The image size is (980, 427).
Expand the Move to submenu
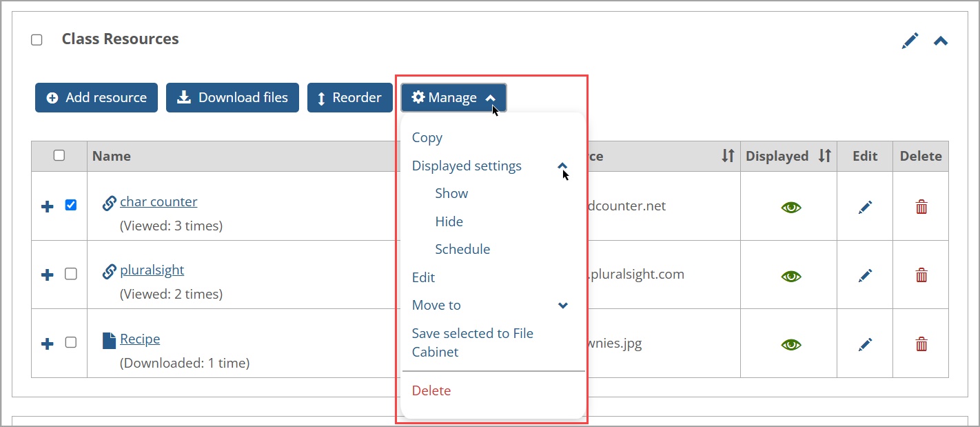tap(563, 305)
